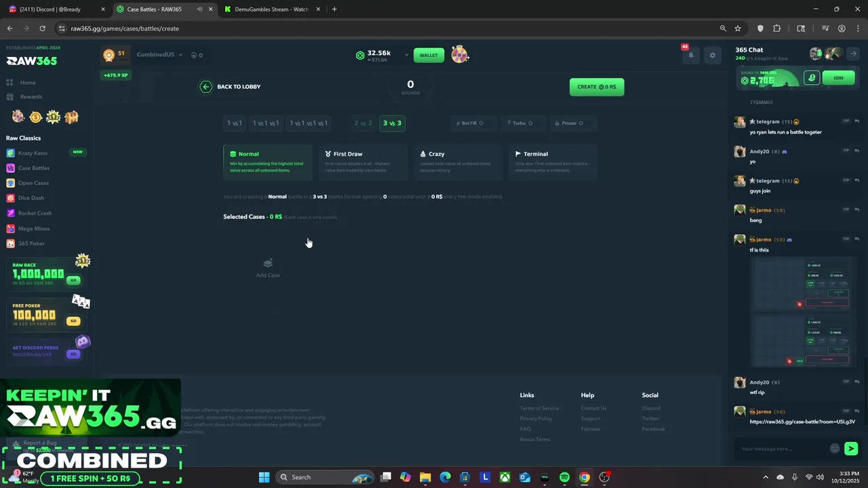The width and height of the screenshot is (868, 488).
Task: Click Add Case to pick cases
Action: pos(268,268)
